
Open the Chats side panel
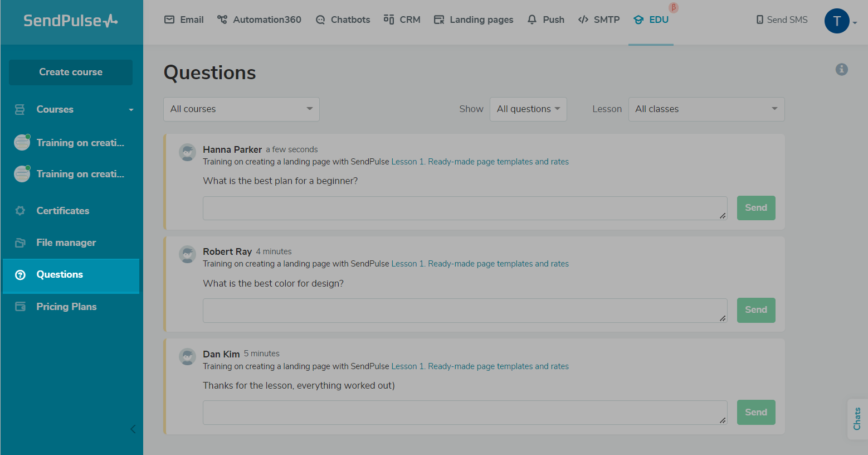pos(857,419)
